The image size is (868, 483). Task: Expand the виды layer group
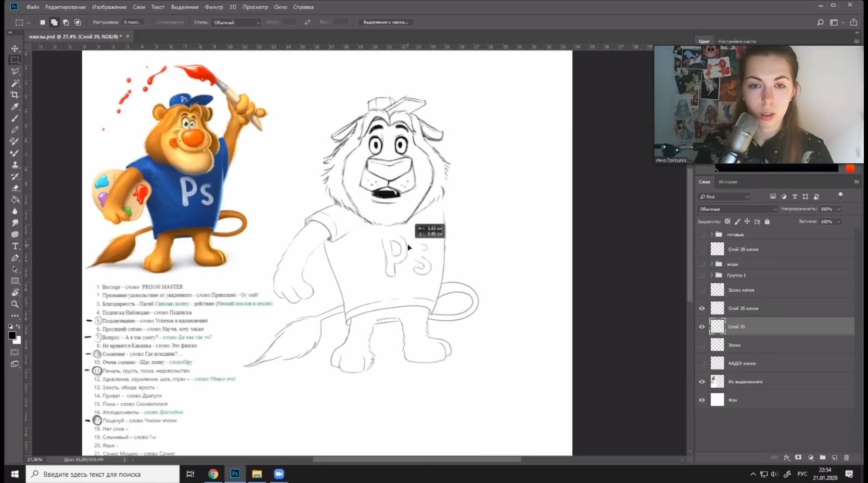pyautogui.click(x=711, y=264)
